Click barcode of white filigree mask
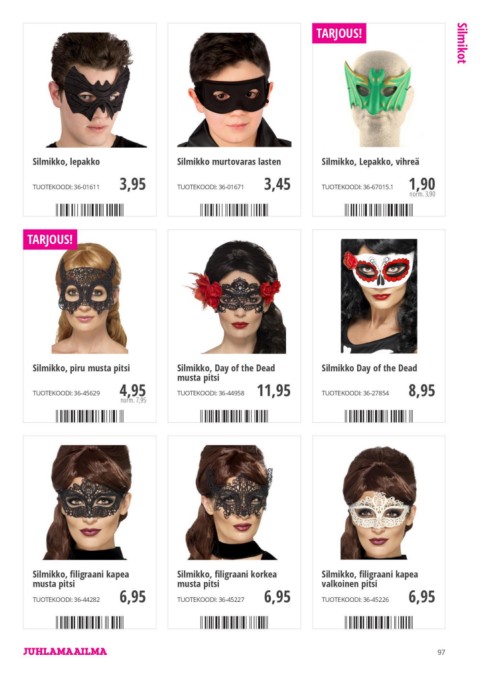 379,622
